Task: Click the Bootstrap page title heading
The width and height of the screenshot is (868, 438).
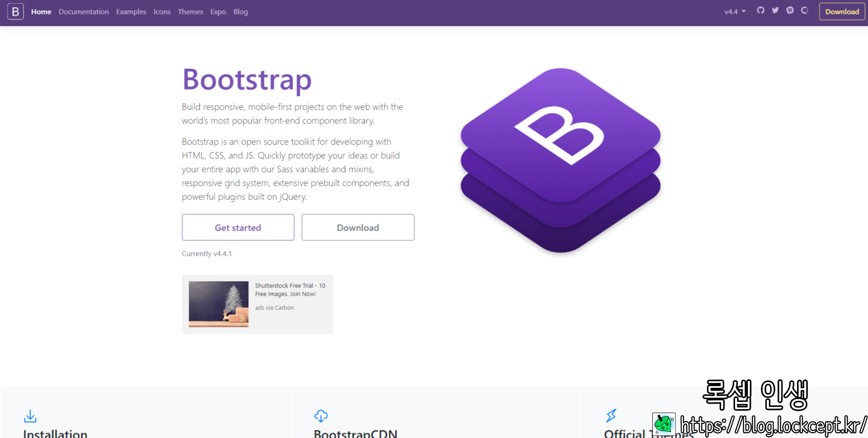Action: coord(247,80)
